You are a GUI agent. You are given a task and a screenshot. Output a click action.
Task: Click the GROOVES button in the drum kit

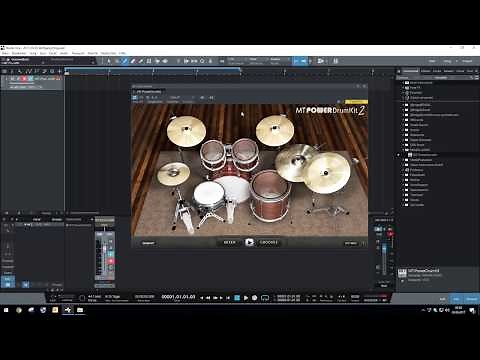click(269, 242)
